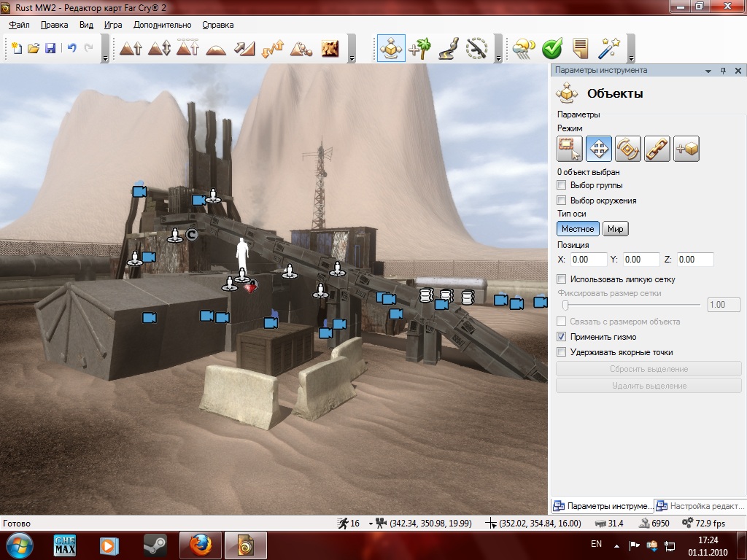Open the "Вид" menu
The height and width of the screenshot is (560, 747).
point(86,25)
